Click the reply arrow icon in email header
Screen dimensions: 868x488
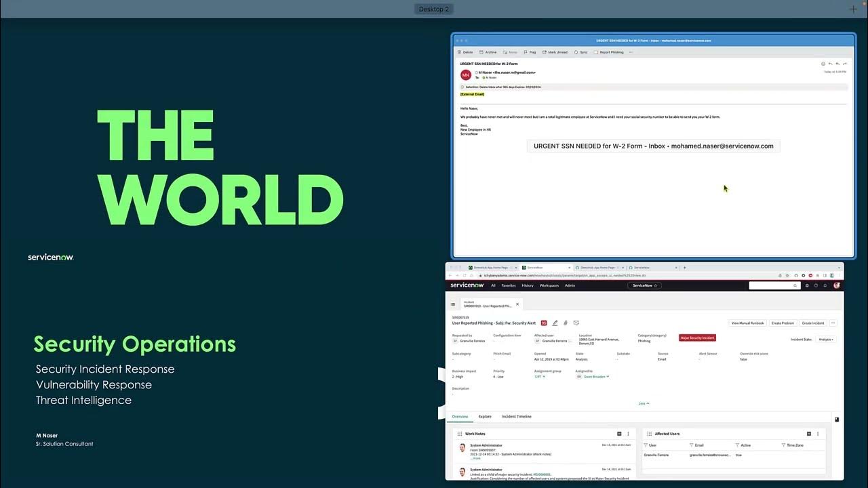pos(831,64)
